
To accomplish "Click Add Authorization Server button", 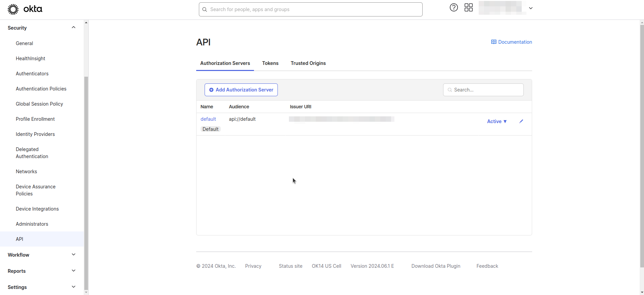I will [241, 90].
